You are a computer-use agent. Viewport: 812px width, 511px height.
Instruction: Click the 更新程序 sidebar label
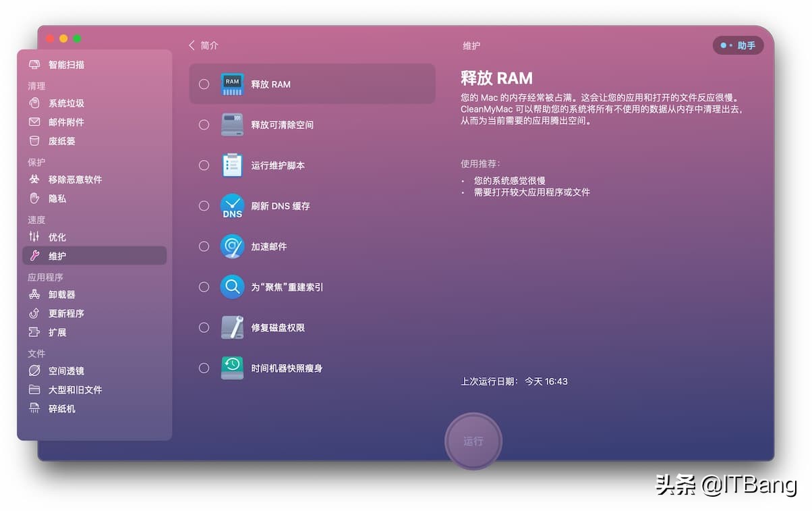click(x=66, y=313)
